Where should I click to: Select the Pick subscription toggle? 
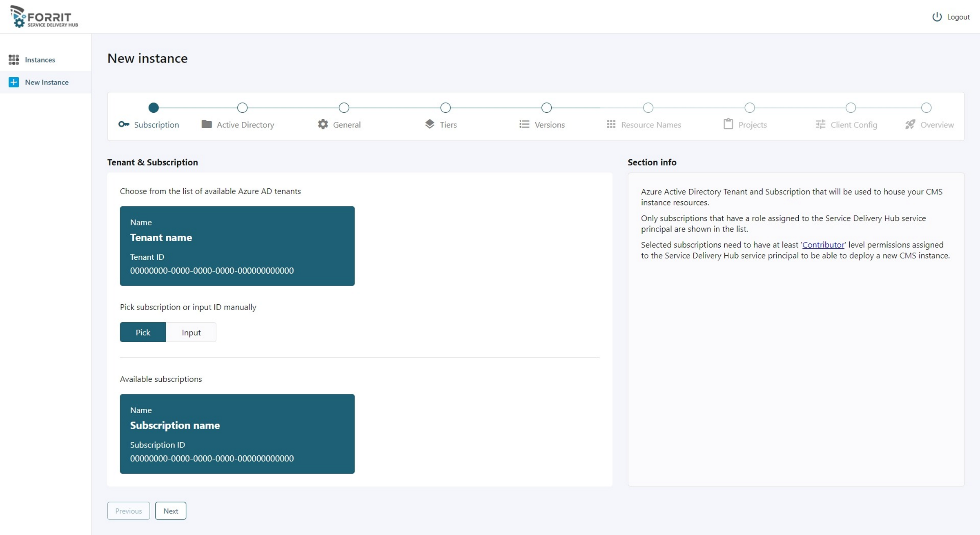[143, 332]
